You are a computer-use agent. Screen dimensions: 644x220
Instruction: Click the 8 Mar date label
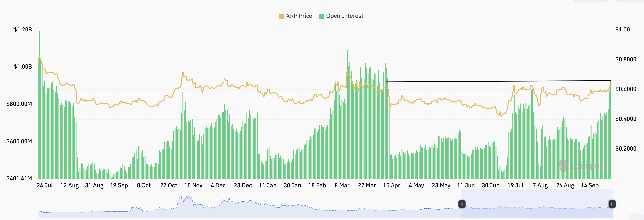(x=342, y=186)
